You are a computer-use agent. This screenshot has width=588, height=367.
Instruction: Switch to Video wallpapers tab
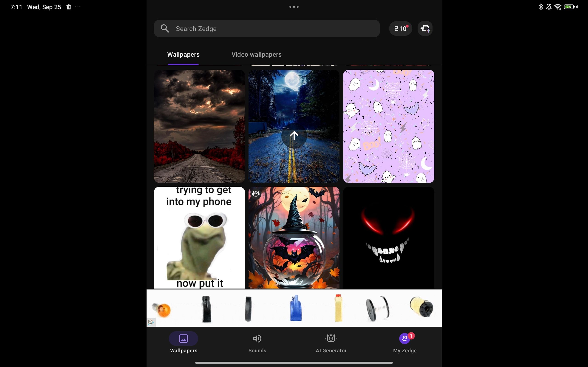[257, 54]
